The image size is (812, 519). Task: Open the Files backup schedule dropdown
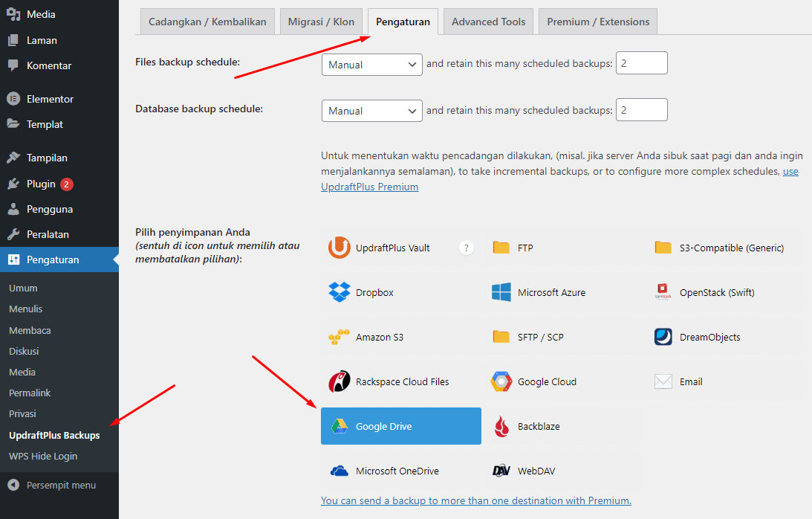(371, 65)
